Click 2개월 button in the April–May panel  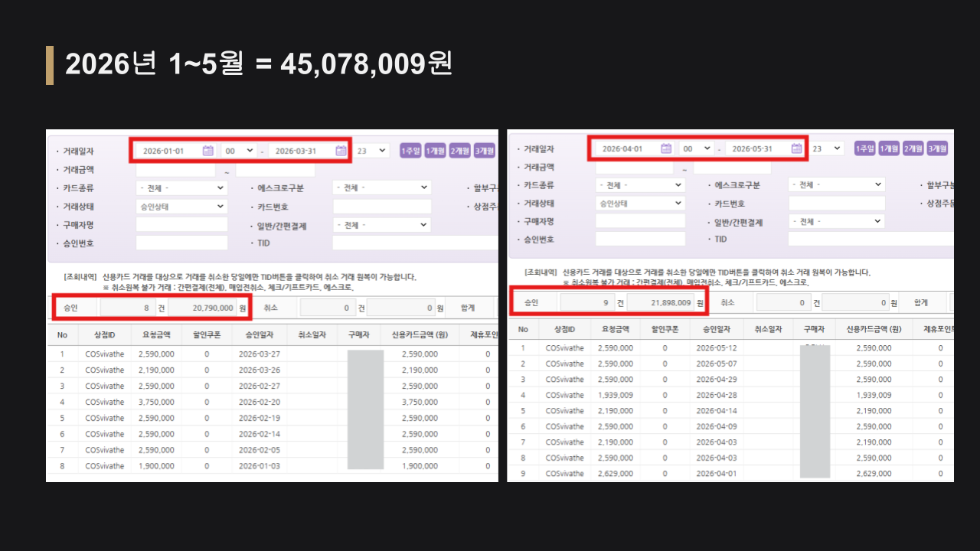[913, 148]
